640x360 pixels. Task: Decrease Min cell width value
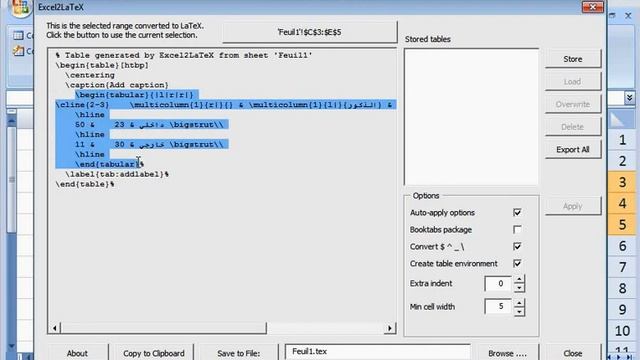point(519,312)
